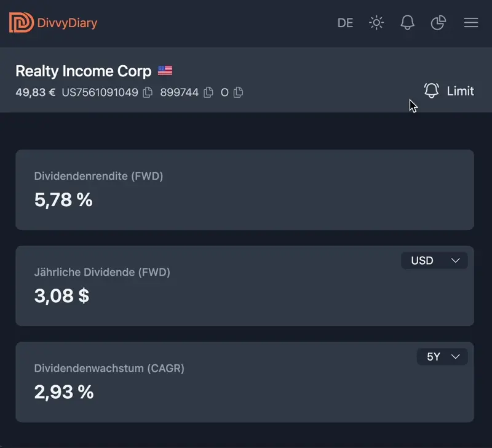The width and height of the screenshot is (492, 448).
Task: Copy ticker symbol O with copy icon
Action: [x=239, y=92]
